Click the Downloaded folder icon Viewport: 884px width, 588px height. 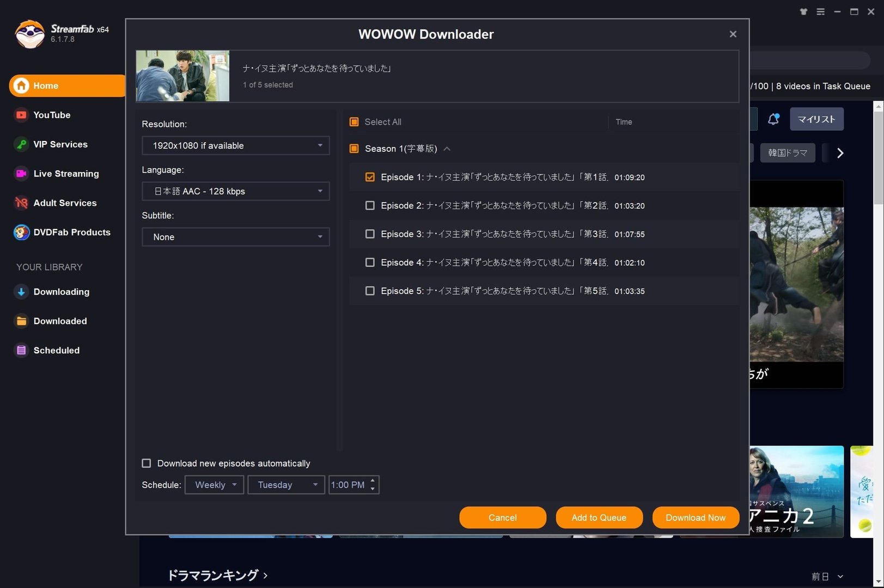click(x=21, y=321)
